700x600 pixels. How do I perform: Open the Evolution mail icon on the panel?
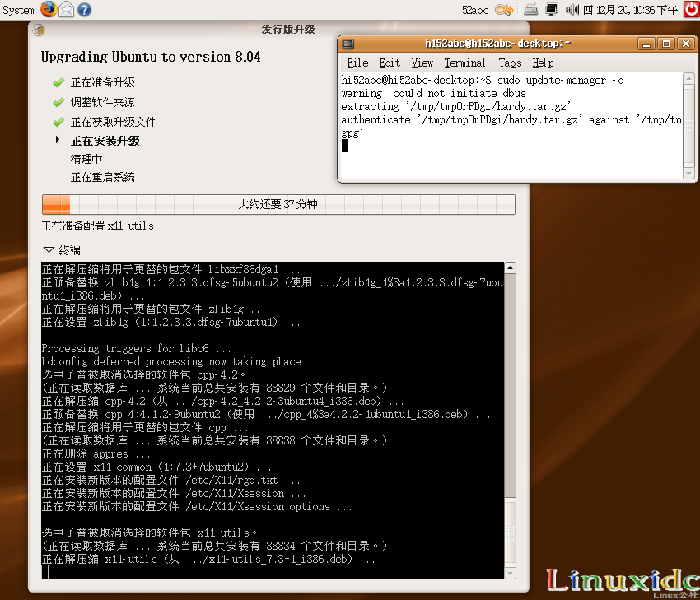[66, 9]
